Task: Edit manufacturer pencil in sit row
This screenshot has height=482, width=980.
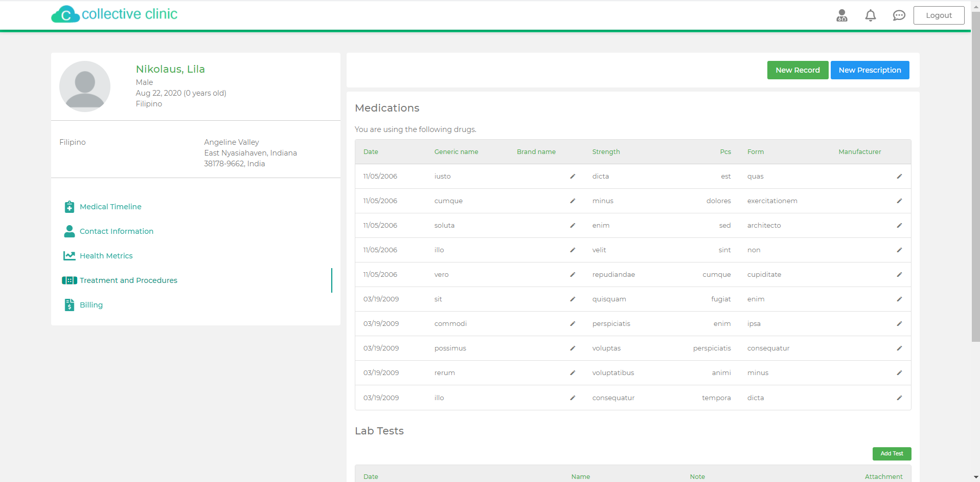Action: pos(899,299)
